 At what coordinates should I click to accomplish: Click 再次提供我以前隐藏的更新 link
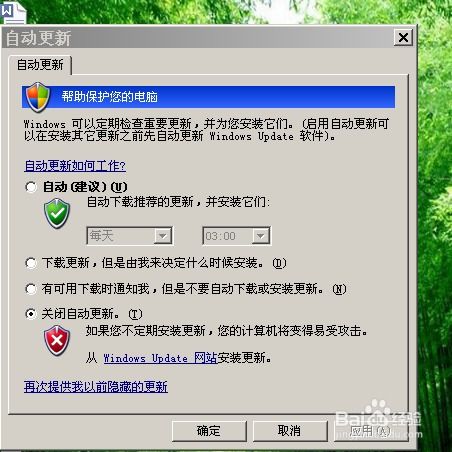[x=96, y=387]
